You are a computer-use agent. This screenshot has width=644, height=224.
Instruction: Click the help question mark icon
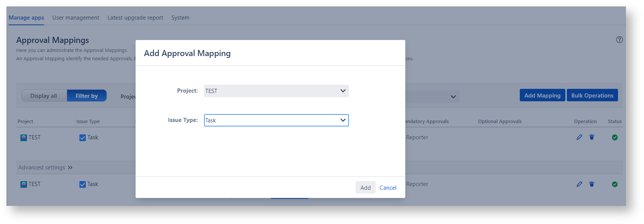click(619, 40)
